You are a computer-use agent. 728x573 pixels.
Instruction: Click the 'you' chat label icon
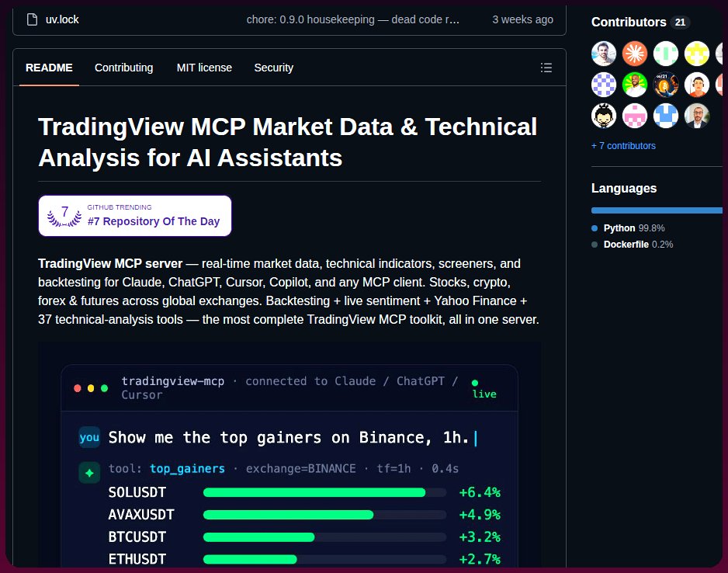(89, 437)
